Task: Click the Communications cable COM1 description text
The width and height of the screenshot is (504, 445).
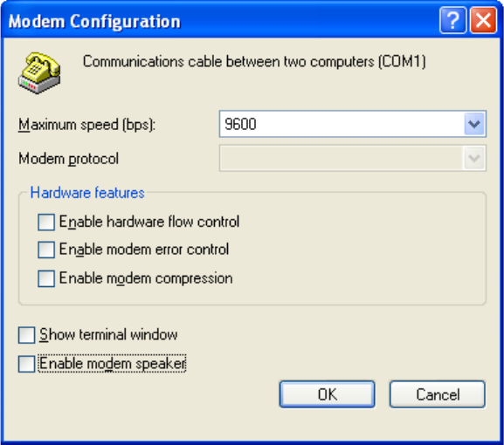Action: [254, 61]
